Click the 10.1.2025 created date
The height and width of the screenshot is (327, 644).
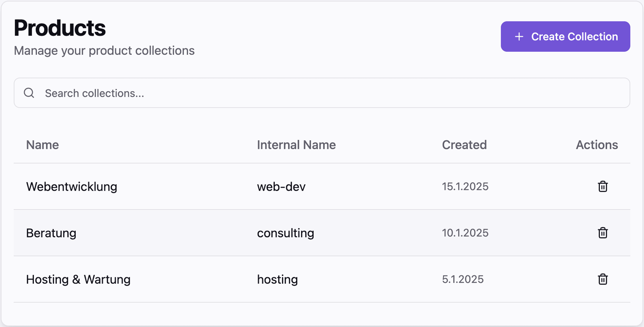[x=465, y=233]
